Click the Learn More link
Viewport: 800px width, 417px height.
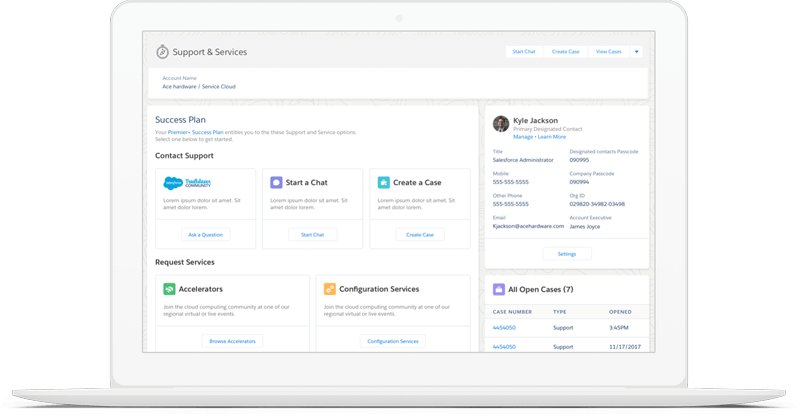coord(552,137)
